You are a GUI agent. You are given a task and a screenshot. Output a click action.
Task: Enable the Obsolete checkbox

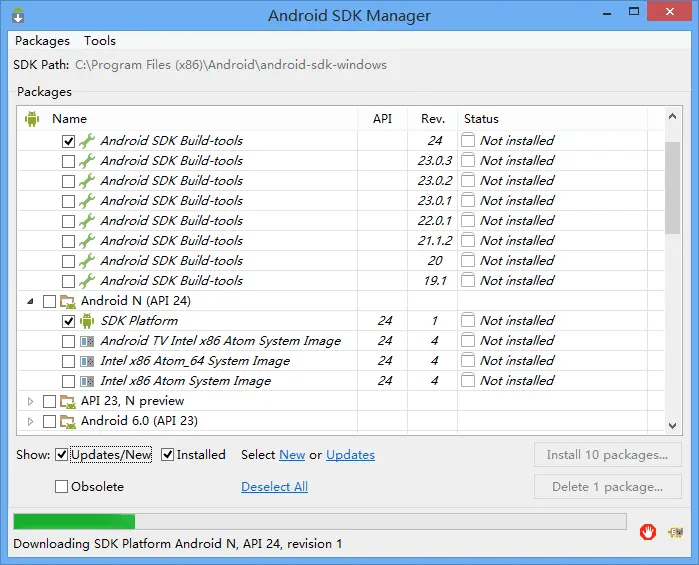point(62,487)
